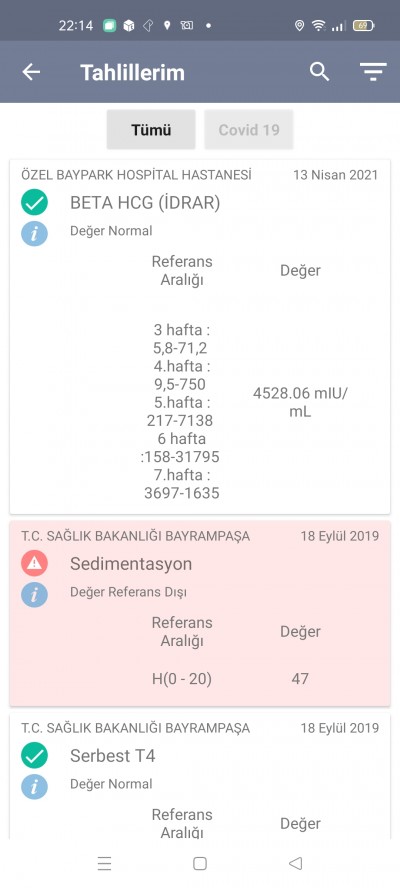Tap info icon under Sedimentasyon
This screenshot has width=400, height=888.
[35, 595]
